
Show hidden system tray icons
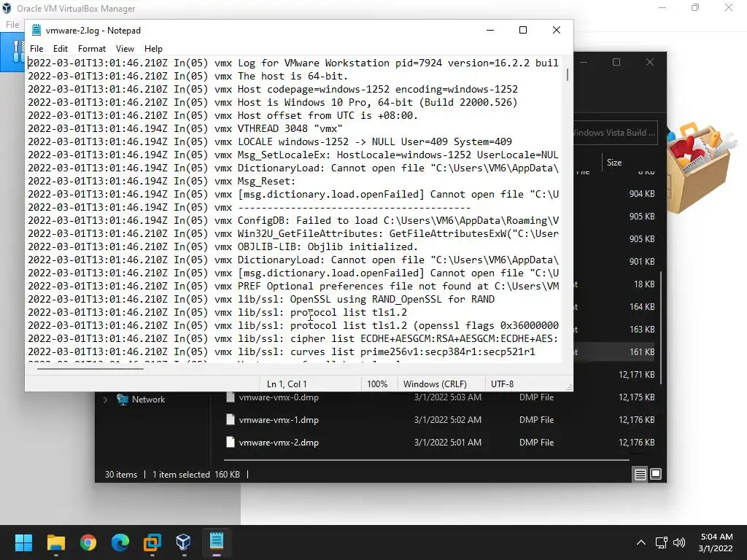coord(641,542)
